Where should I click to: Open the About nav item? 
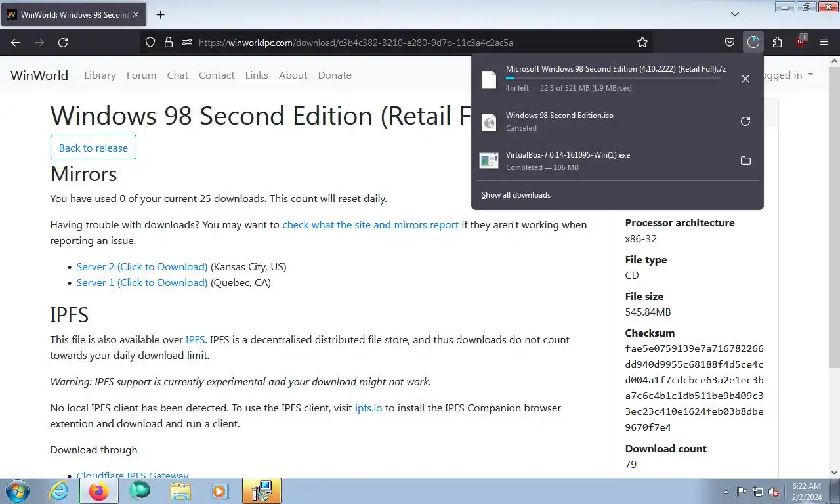(x=293, y=75)
